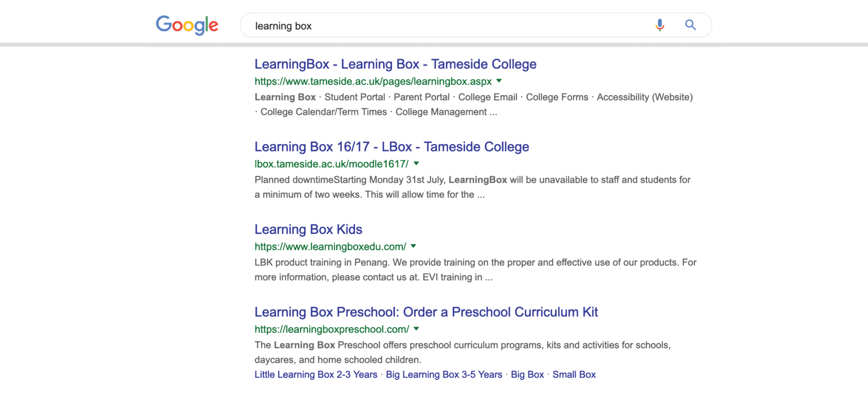
Task: Click the URL https://www.learningboxedu.com/
Action: (331, 246)
